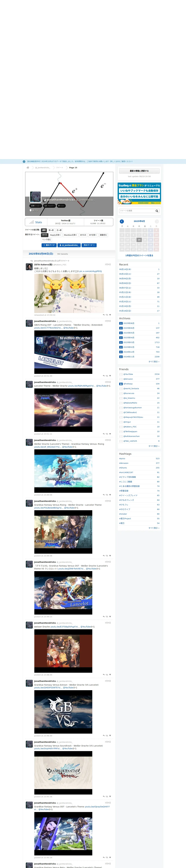Open the 2025年08月 archive list icon
186x868 pixels.
[121, 323]
